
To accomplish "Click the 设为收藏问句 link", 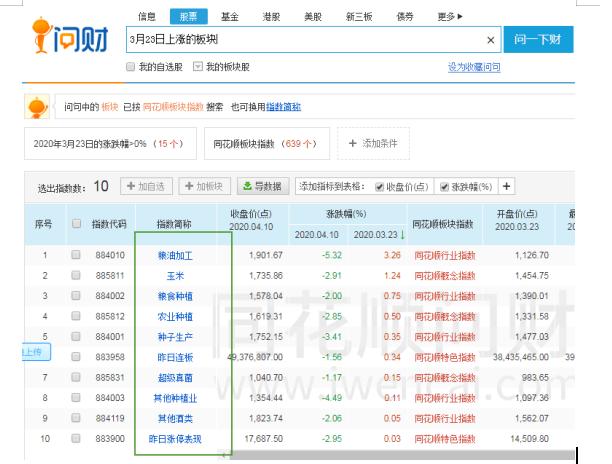I will click(474, 67).
